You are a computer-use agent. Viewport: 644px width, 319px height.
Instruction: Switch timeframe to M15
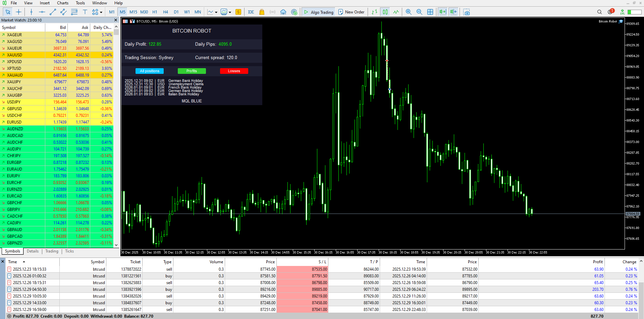pos(133,12)
